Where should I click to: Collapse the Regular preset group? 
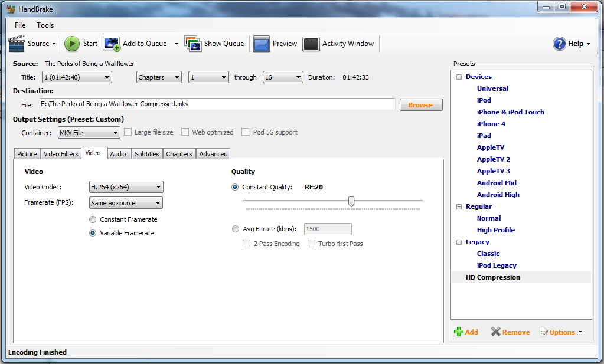(x=459, y=206)
